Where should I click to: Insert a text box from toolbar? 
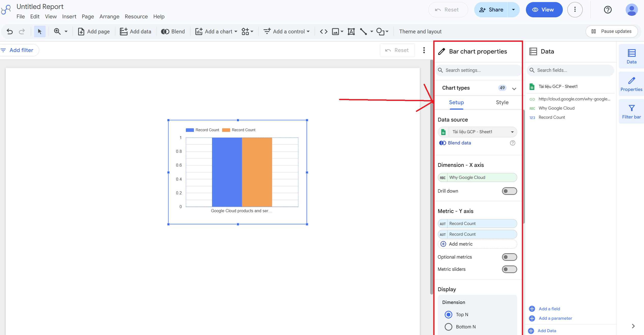[351, 31]
